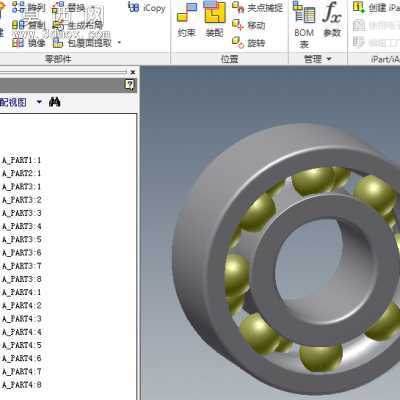Viewport: 400px width, 400px height.
Task: Click the Create iPart (创建) button
Action: click(376, 7)
